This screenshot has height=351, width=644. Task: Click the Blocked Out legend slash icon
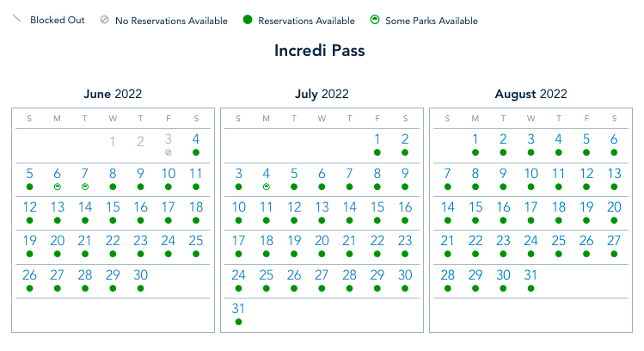16,20
